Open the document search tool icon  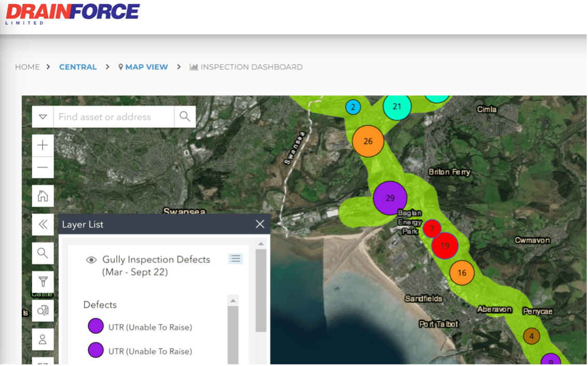point(43,310)
